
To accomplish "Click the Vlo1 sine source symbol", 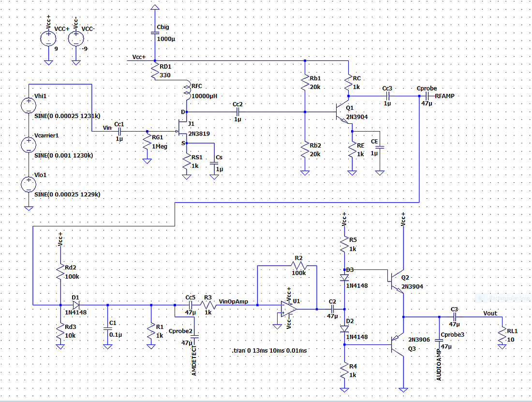I will click(x=29, y=184).
